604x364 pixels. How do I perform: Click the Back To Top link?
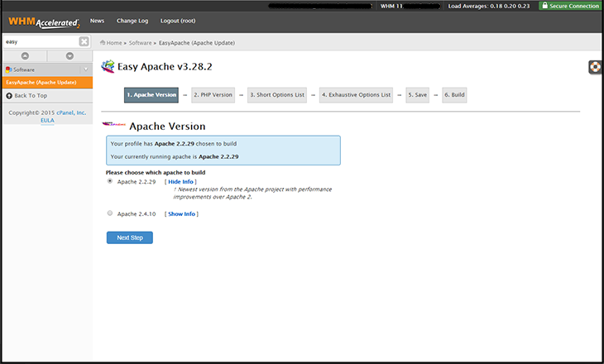[x=31, y=95]
